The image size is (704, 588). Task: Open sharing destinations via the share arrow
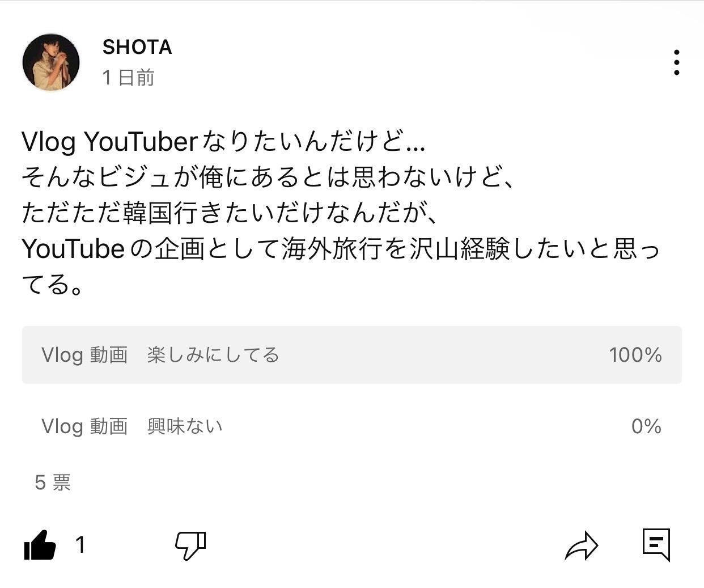point(583,546)
